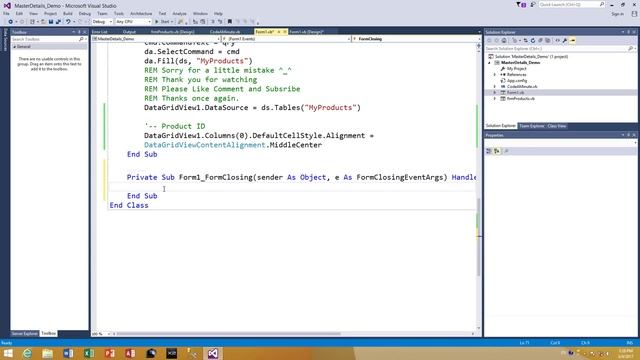Click the Collapse All icon in Solution Explorer
640x360 pixels.
pos(540,40)
